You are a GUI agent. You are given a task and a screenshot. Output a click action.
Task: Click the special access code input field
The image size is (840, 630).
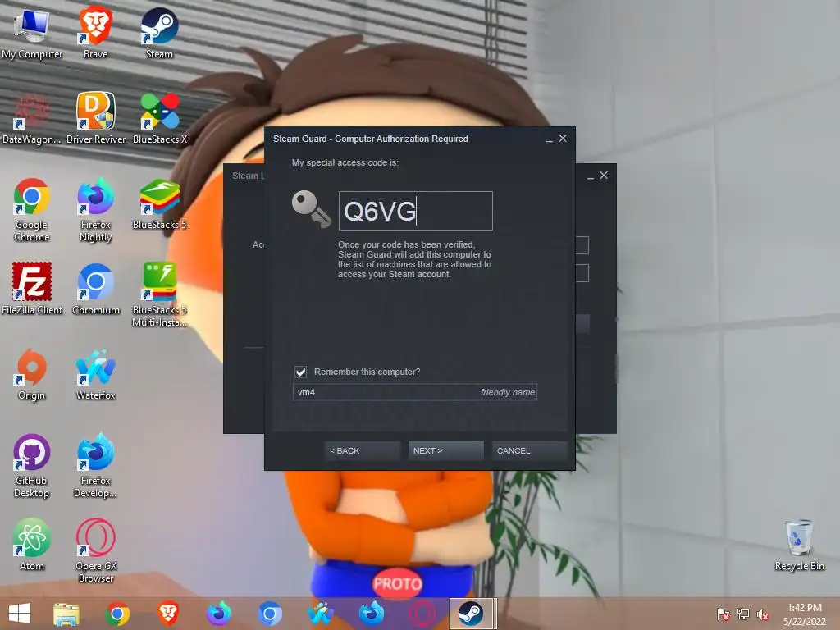click(416, 211)
